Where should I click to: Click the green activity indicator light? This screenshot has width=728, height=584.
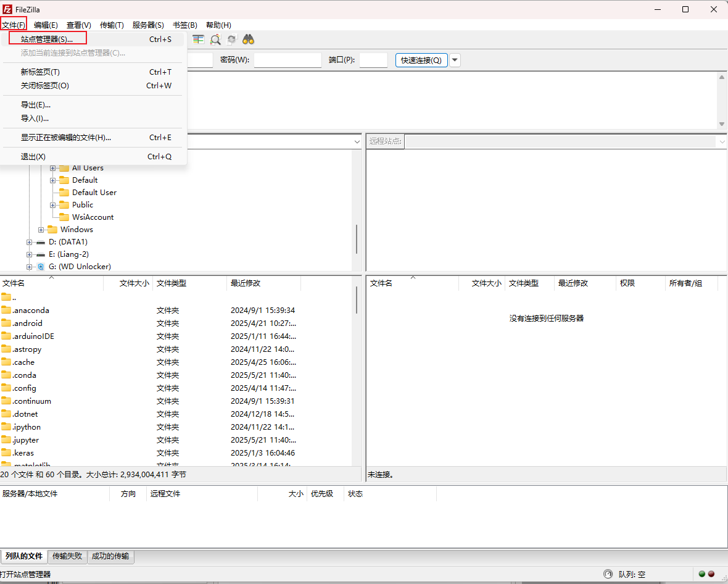702,574
